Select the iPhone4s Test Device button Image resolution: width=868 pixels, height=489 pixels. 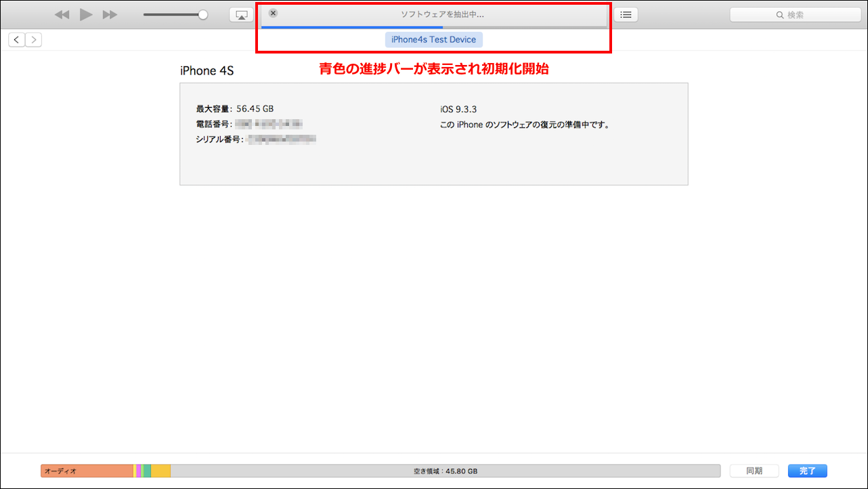(x=434, y=39)
